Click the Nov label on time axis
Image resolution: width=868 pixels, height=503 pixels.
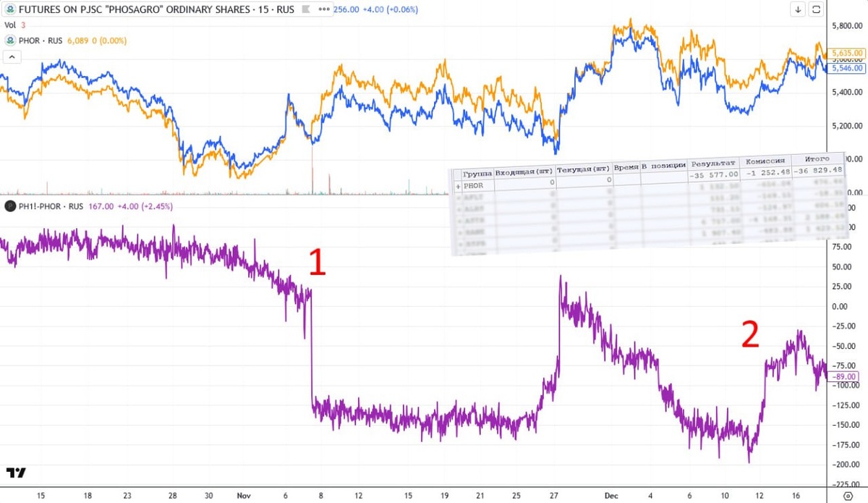[242, 496]
